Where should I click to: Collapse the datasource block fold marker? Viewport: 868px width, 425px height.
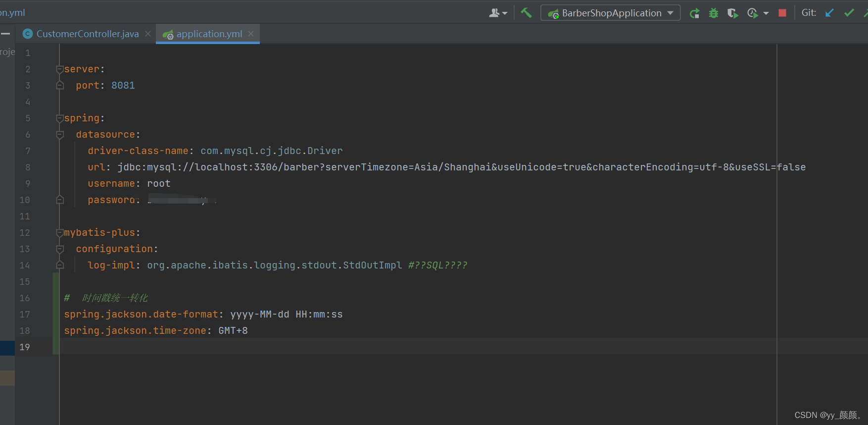pos(60,135)
